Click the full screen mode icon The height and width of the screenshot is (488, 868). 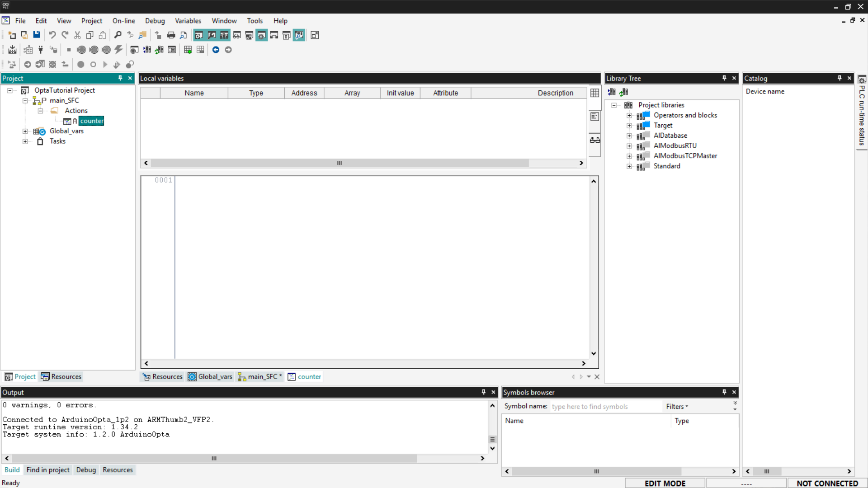(x=315, y=35)
